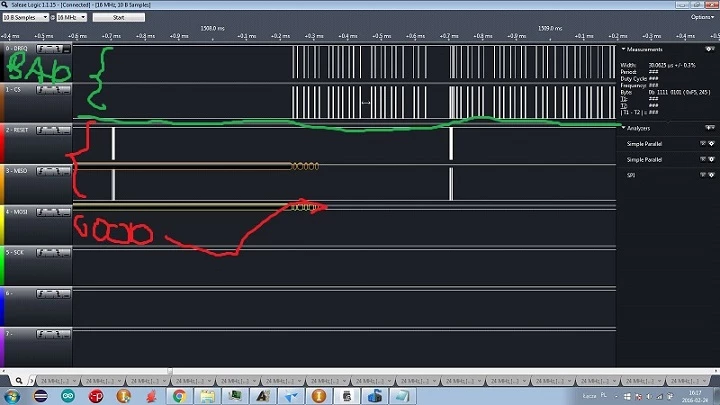
Task: Set rising edge trigger on channel 4 MOSI
Action: (41, 212)
